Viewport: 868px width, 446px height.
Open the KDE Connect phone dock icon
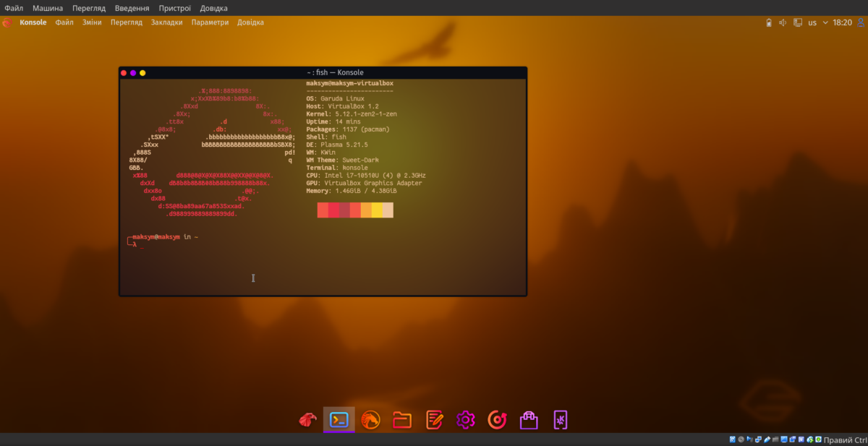[x=561, y=419]
